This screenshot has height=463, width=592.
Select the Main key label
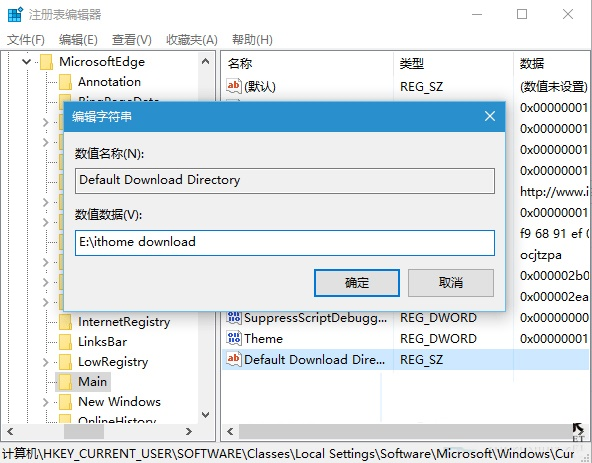coord(92,382)
